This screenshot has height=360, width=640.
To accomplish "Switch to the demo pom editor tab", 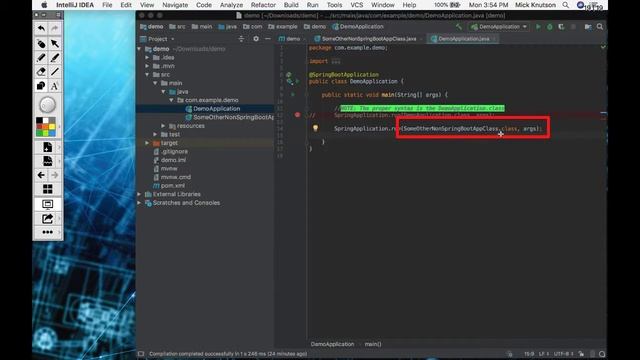I will 292,39.
